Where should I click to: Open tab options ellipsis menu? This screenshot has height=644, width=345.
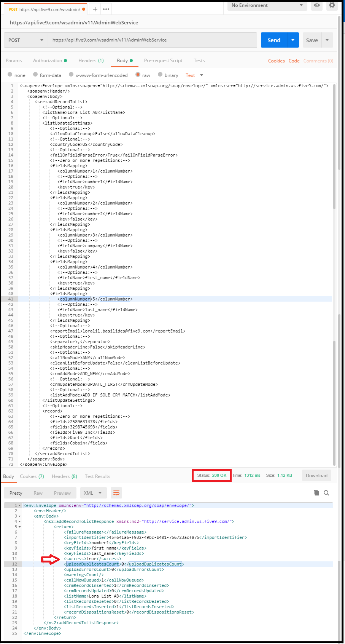tap(106, 9)
